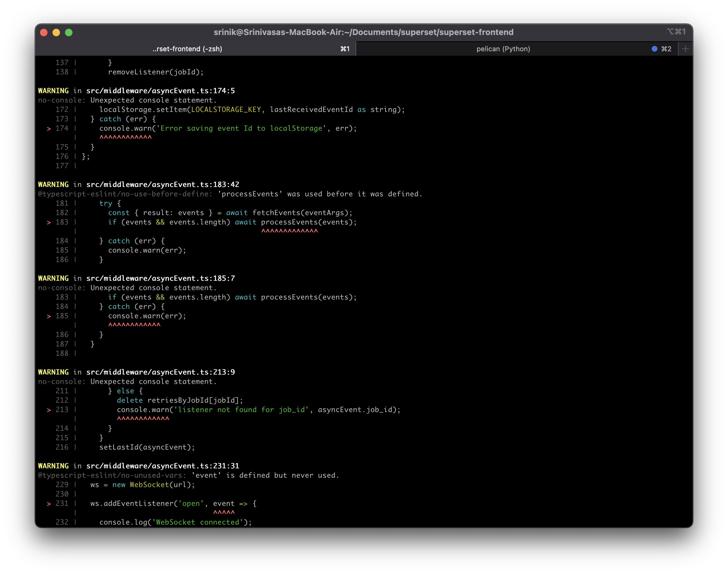Click the path 'src/middleware/asyncEvent.ts:213:9'
Screen dimensions: 728x574
coord(161,372)
